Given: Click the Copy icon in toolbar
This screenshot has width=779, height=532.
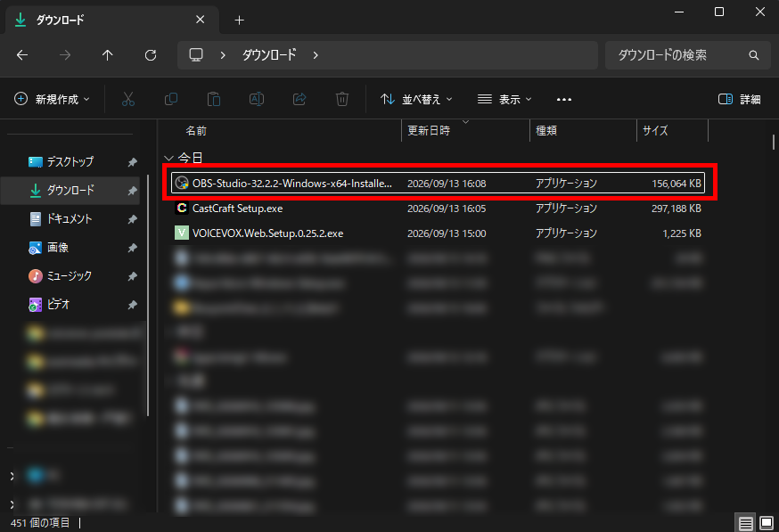Looking at the screenshot, I should click(x=171, y=99).
